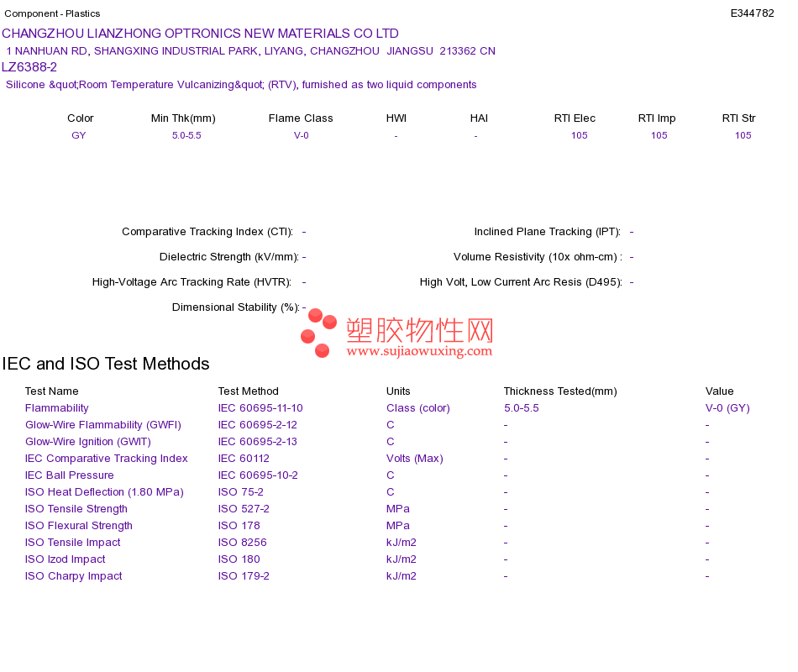This screenshot has height=672, width=798.
Task: Click the 105 value under RTI Imp
Action: tap(659, 135)
